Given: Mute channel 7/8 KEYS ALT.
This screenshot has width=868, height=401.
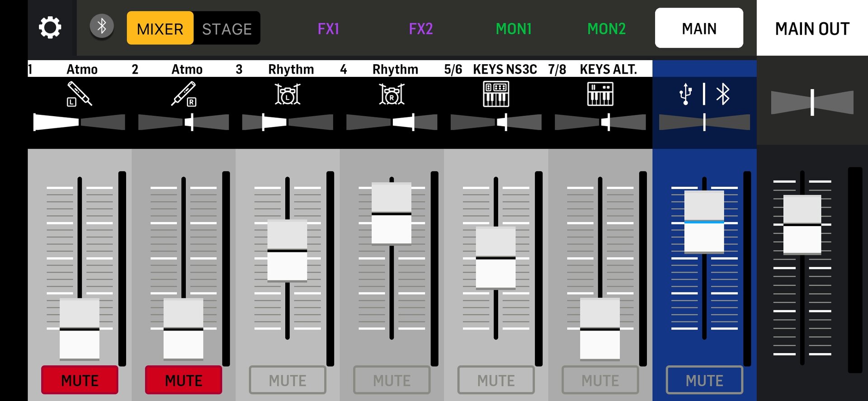Looking at the screenshot, I should tap(600, 380).
